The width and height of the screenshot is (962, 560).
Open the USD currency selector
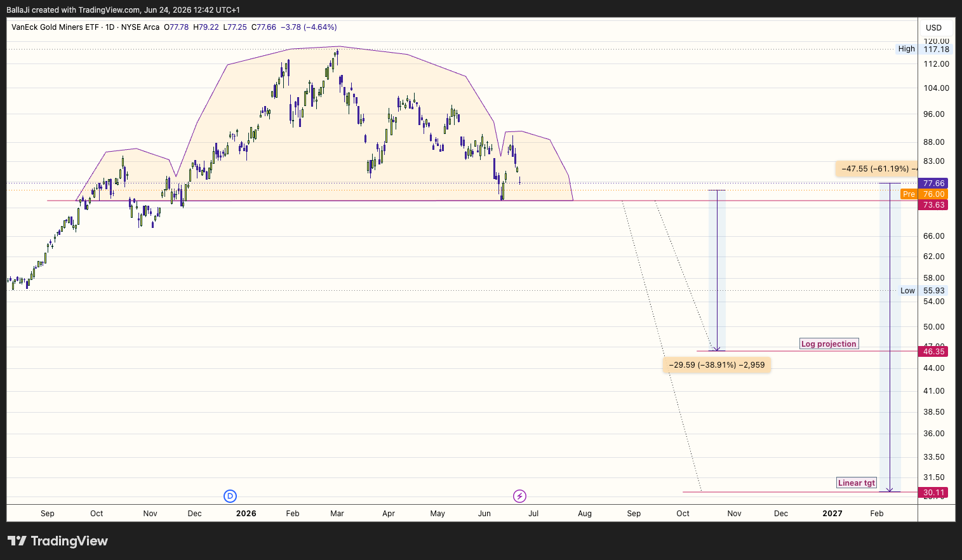click(933, 27)
